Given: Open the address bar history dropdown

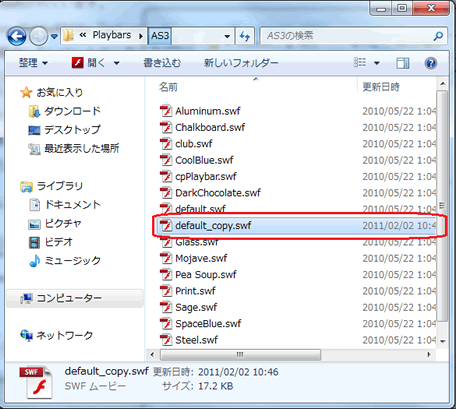Looking at the screenshot, I should click(x=227, y=36).
